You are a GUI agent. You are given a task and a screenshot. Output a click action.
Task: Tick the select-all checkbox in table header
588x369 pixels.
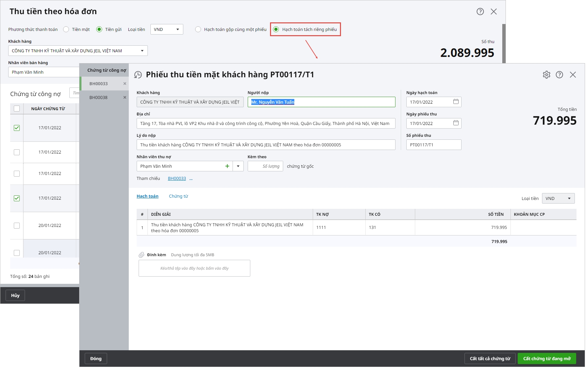coord(17,109)
